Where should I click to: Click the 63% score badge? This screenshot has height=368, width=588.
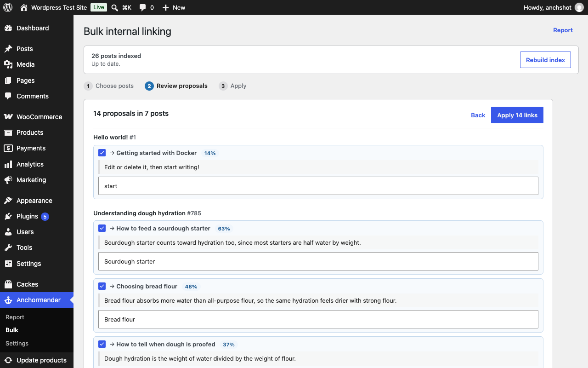(224, 229)
